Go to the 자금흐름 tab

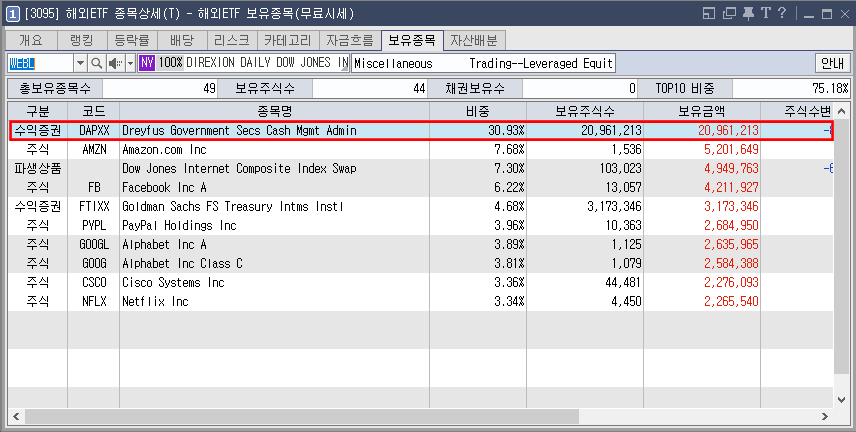[350, 40]
